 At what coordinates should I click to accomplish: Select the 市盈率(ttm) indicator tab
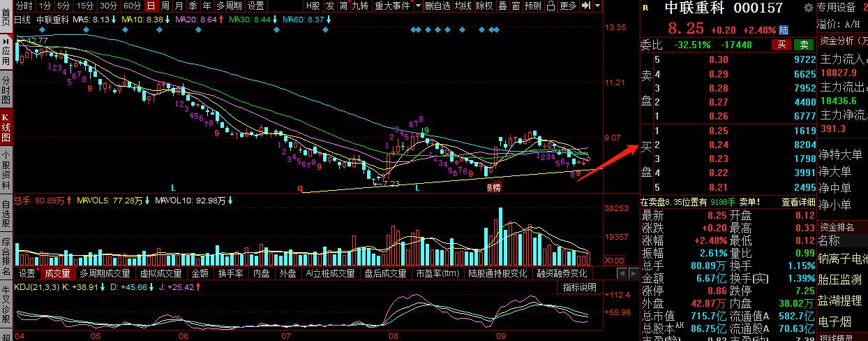point(439,273)
